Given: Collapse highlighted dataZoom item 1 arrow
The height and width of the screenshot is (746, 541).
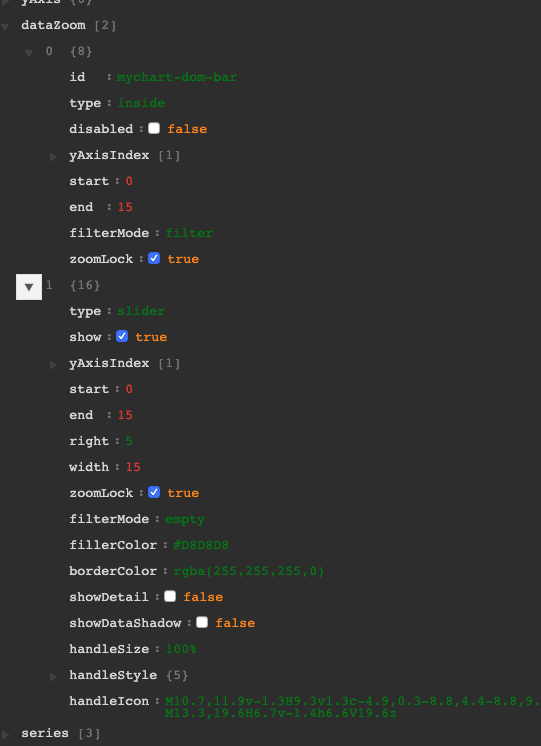Looking at the screenshot, I should (x=29, y=287).
